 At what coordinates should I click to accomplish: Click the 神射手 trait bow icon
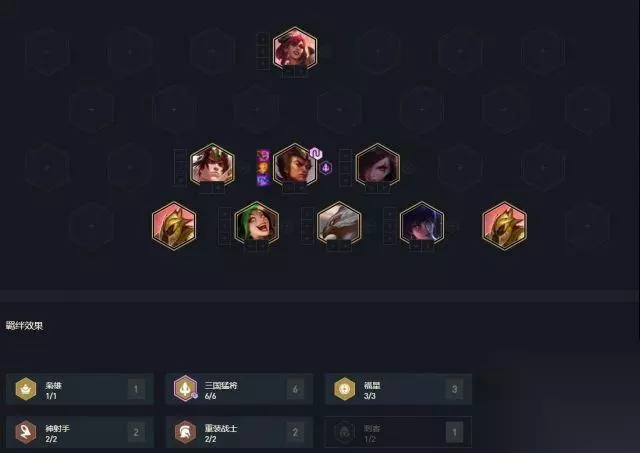[26, 432]
